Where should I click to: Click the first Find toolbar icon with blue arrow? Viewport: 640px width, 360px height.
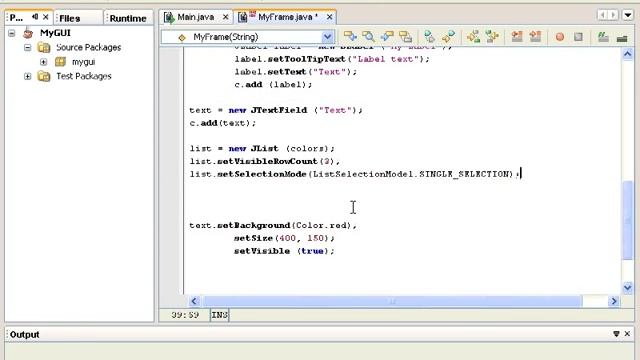[x=350, y=37]
